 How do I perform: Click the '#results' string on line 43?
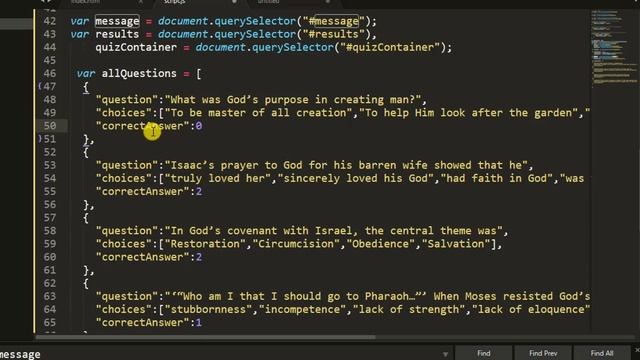tap(333, 34)
